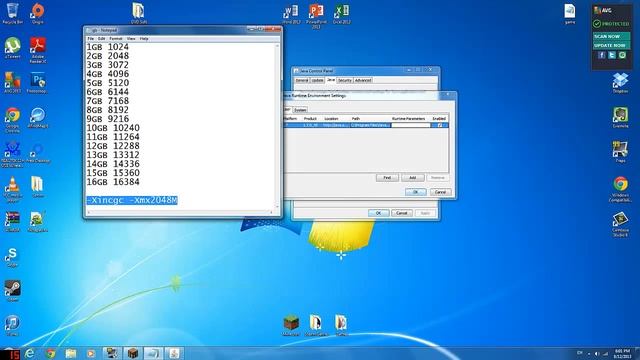Open the Dropbox desktop shortcut
The width and height of the screenshot is (640, 360).
620,83
